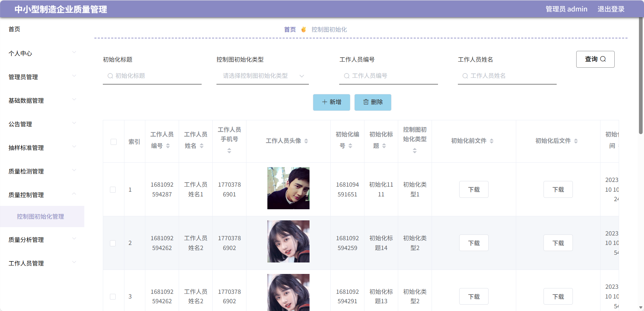Screen dimensions: 644x311
Task: Collapse 质量控制管理 menu
Action: pos(42,195)
